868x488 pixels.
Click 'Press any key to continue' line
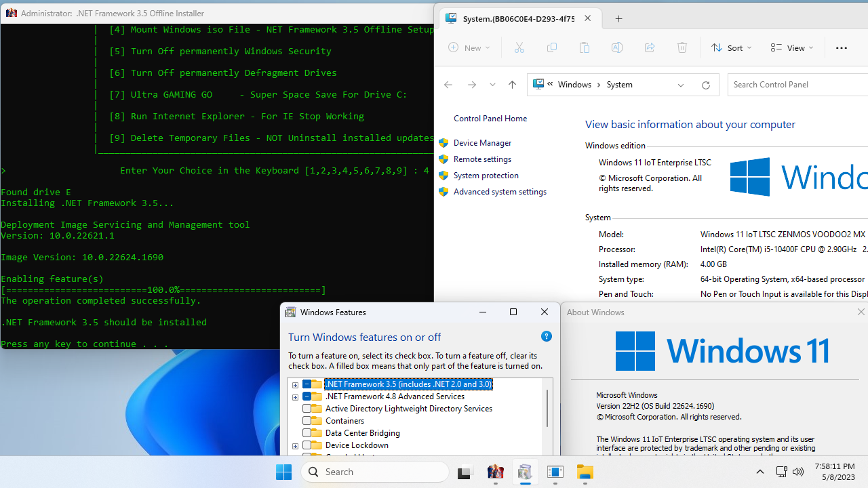[x=85, y=344]
